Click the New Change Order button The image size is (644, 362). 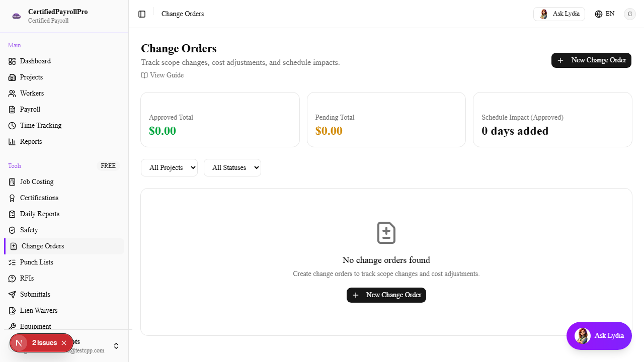(x=591, y=60)
